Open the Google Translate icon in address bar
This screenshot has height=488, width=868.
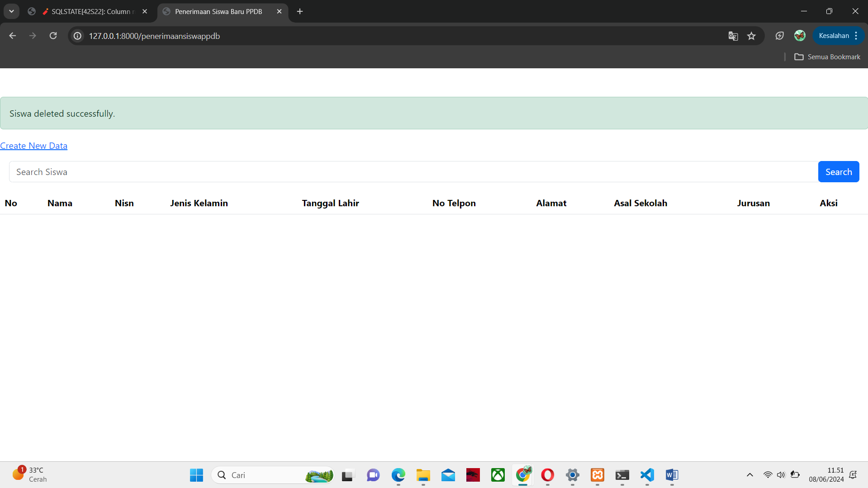733,36
